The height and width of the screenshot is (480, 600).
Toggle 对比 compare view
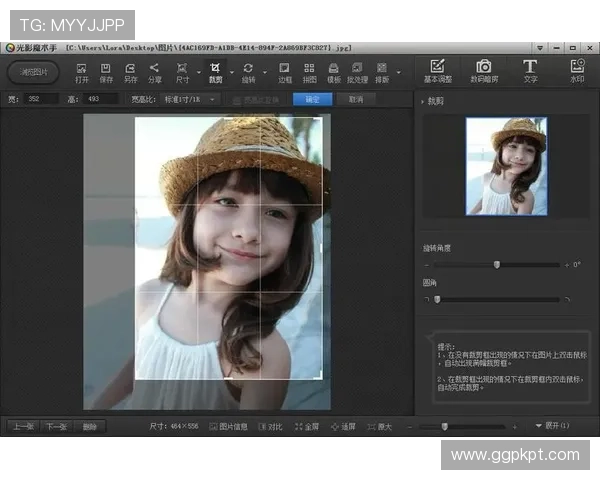coord(271,427)
